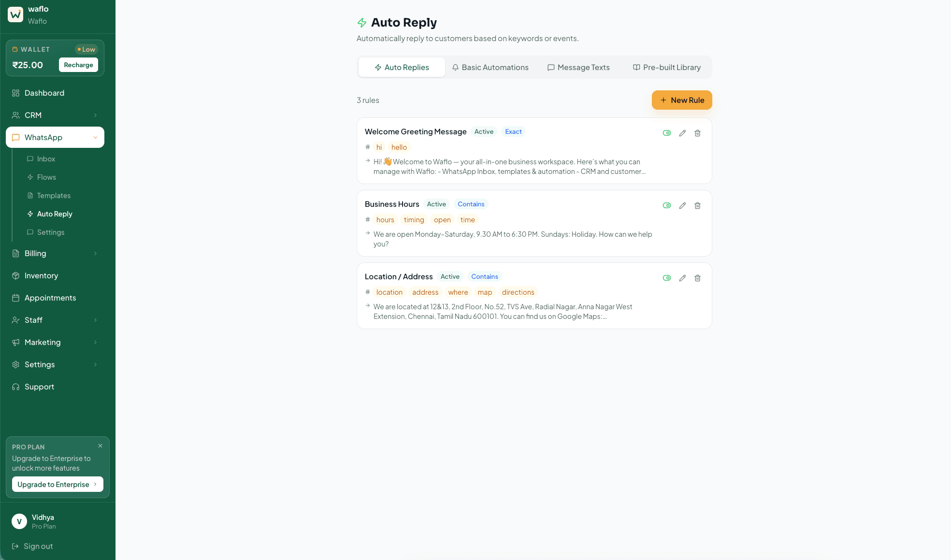
Task: Click the 'hello' keyword tag
Action: tap(399, 147)
